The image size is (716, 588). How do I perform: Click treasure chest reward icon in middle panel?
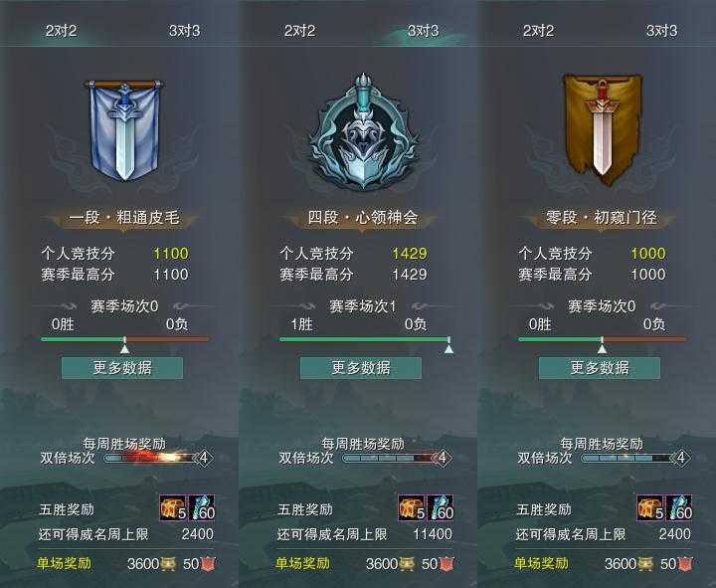pos(412,507)
